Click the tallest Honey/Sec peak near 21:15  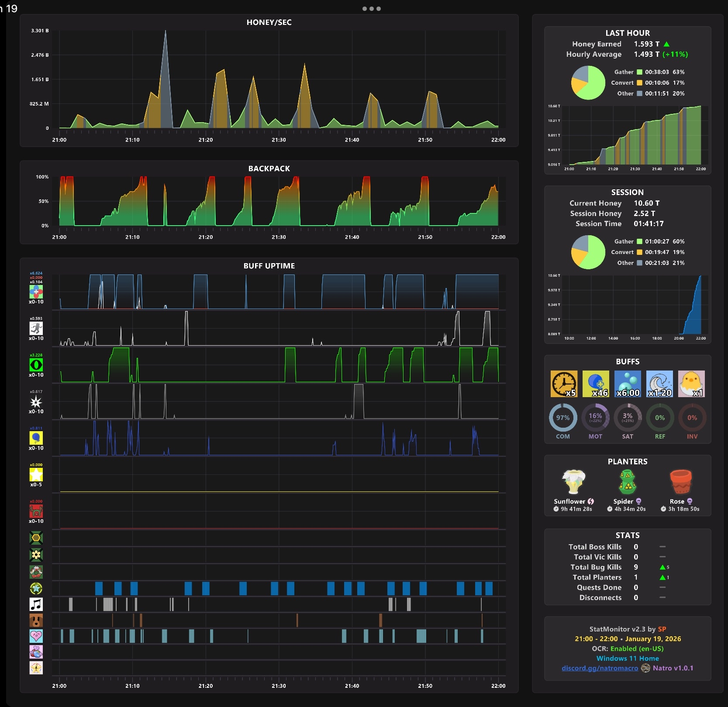[165, 31]
